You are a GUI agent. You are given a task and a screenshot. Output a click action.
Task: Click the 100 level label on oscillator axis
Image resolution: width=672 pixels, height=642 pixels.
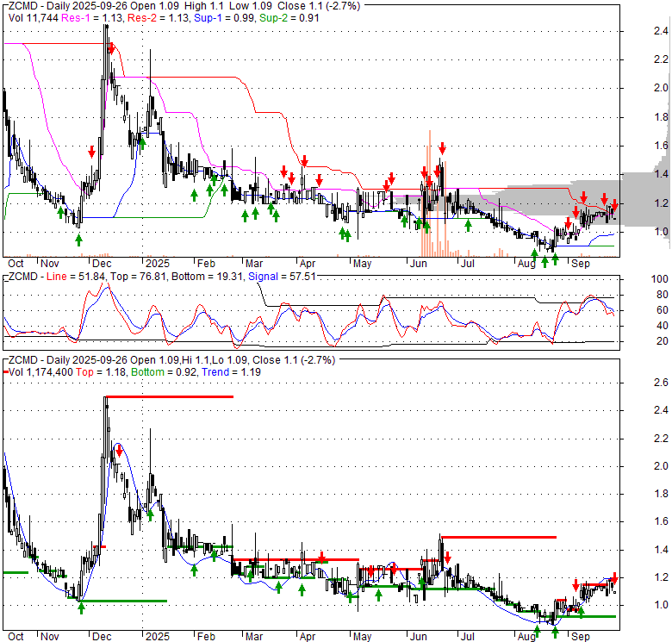click(x=660, y=279)
